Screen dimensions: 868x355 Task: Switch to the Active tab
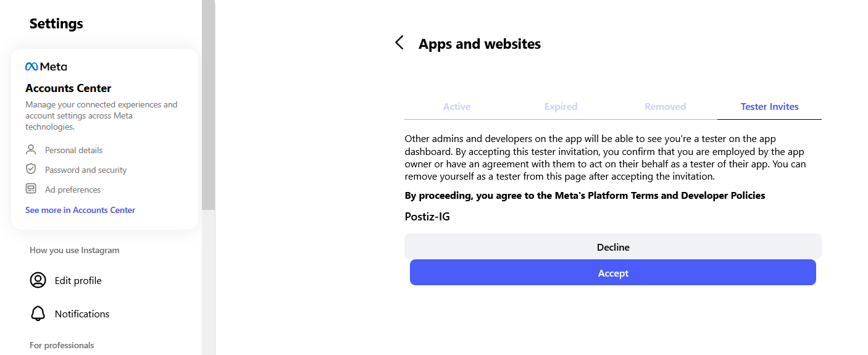(x=457, y=107)
